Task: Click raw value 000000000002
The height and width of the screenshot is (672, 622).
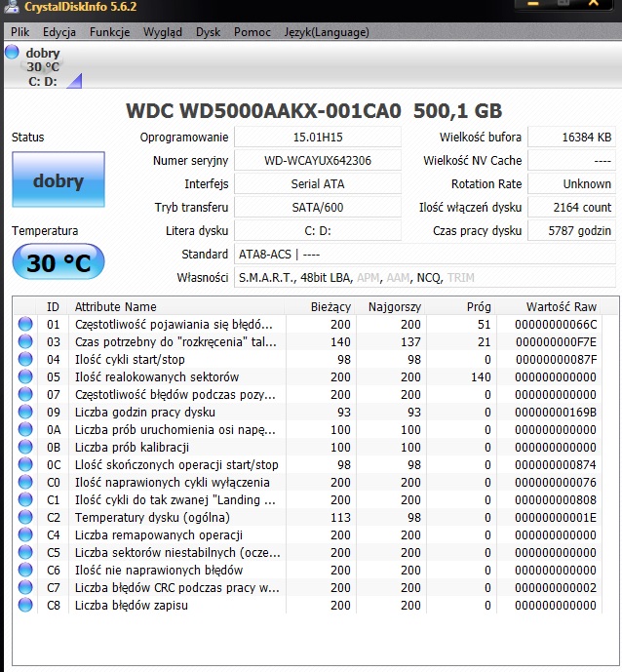Action: tap(556, 588)
